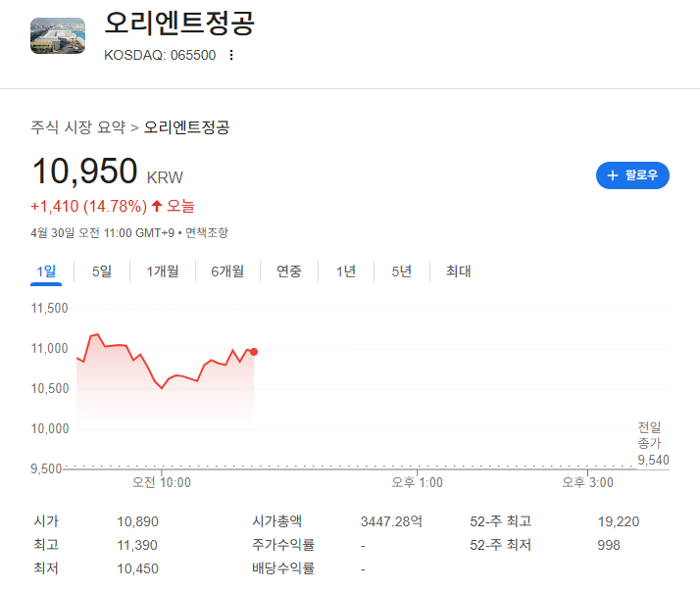Click the 전일 종가 9,540 label

point(653,444)
